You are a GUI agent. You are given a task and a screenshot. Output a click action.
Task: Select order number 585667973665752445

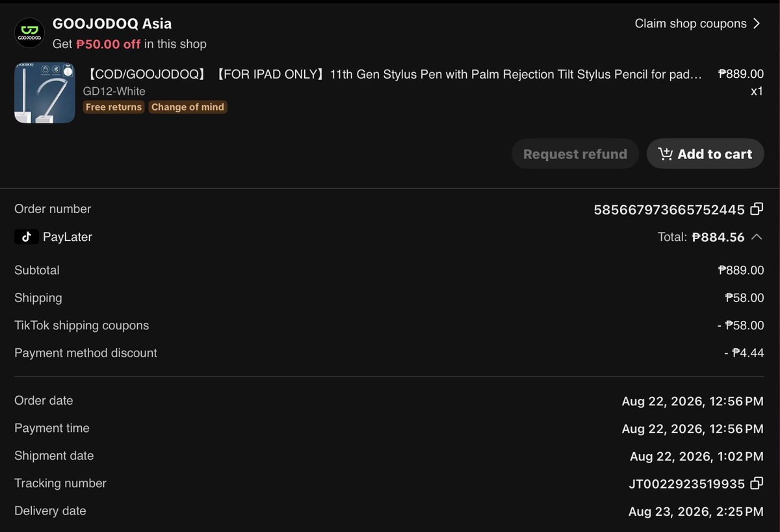669,210
